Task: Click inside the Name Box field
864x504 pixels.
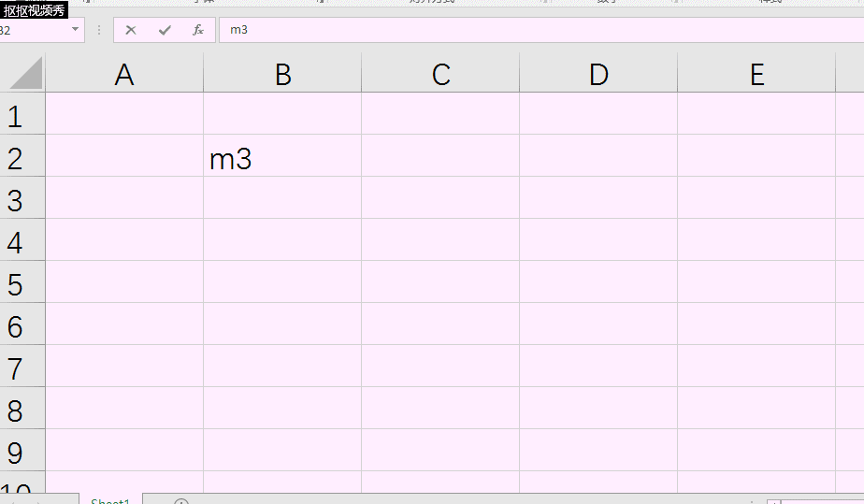Action: coord(34,30)
